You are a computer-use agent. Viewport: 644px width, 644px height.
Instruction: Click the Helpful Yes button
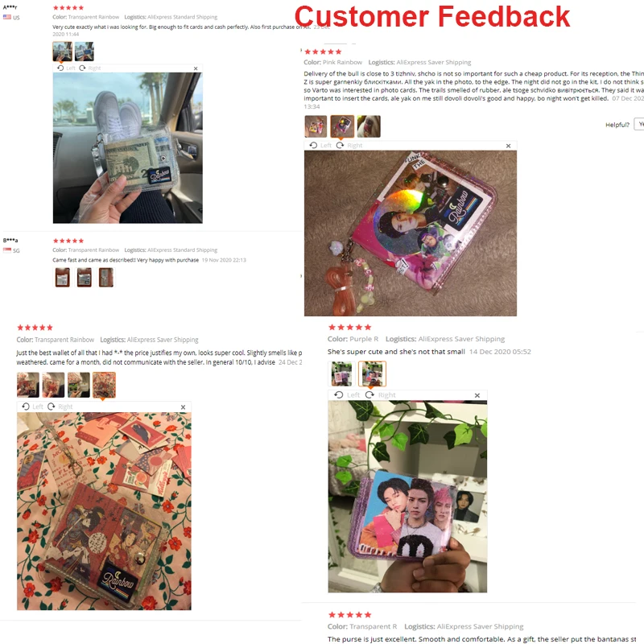pos(639,124)
